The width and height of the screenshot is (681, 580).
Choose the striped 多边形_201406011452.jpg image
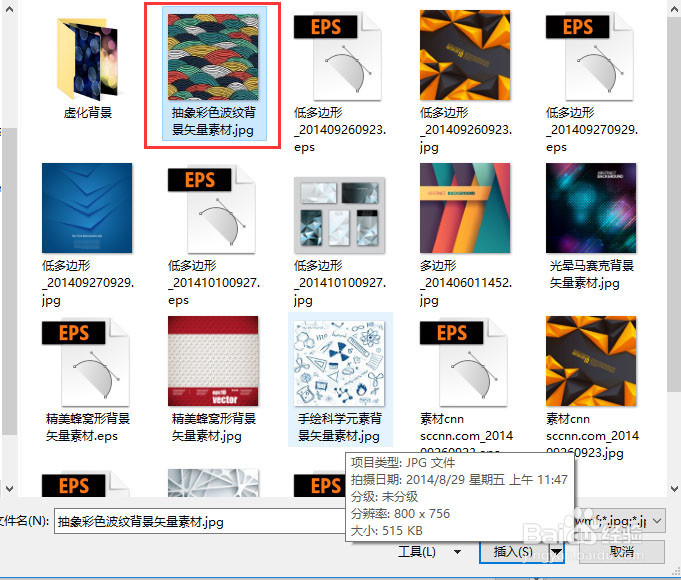465,208
